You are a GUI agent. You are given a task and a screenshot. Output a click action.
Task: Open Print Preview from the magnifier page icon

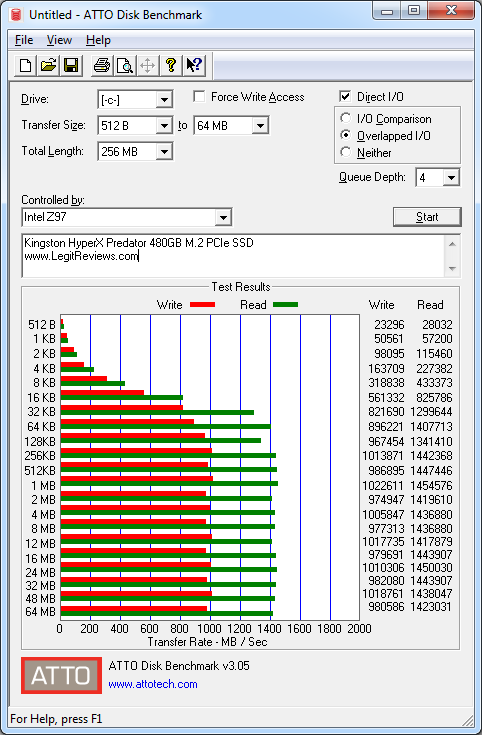[125, 65]
